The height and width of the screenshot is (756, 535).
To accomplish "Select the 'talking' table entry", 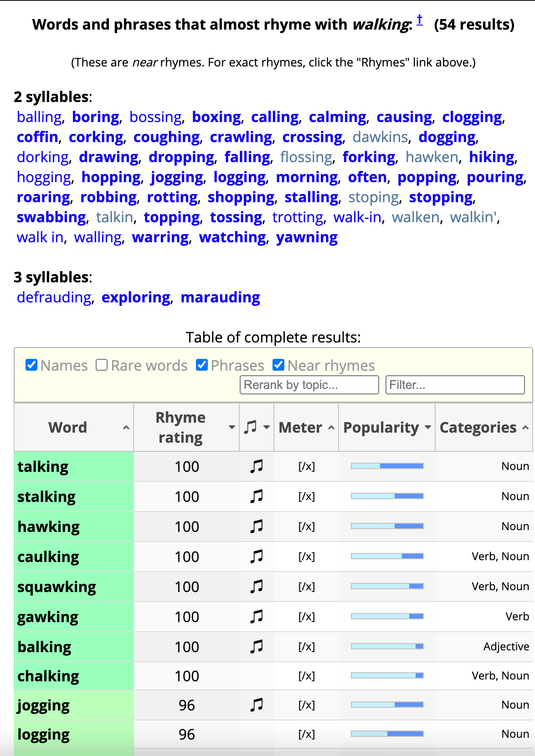I will pyautogui.click(x=43, y=467).
